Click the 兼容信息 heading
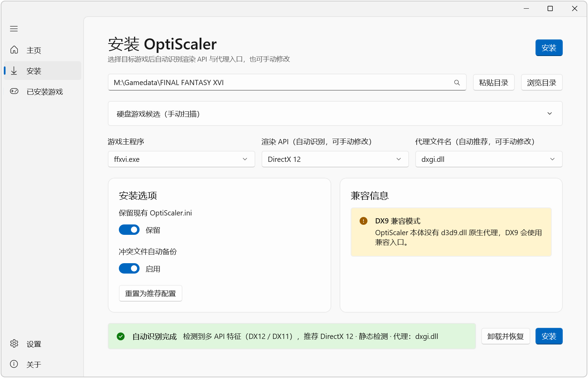 click(370, 196)
